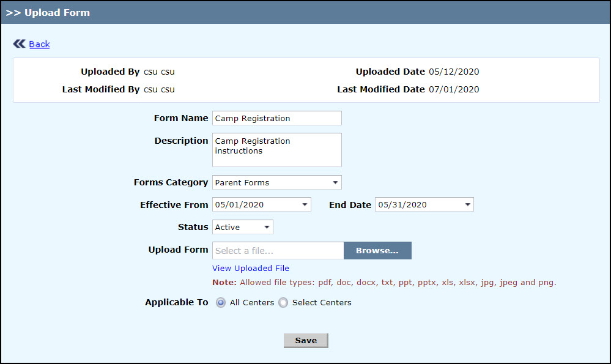Click the Upload Form header title
Image resolution: width=611 pixels, height=364 pixels.
(56, 12)
